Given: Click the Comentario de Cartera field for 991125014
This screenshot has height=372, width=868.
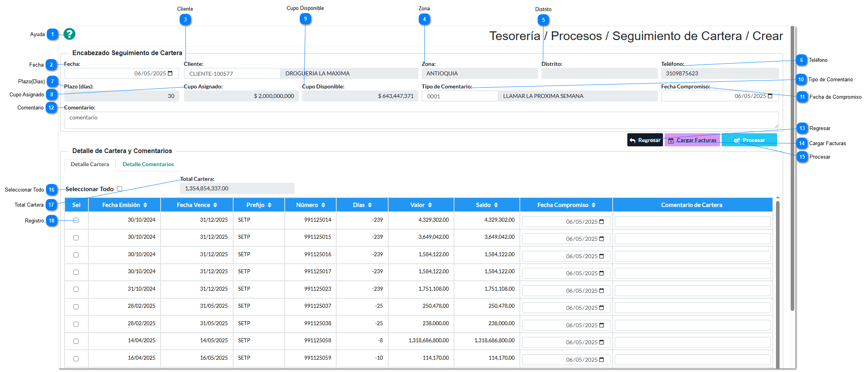Looking at the screenshot, I should [693, 222].
